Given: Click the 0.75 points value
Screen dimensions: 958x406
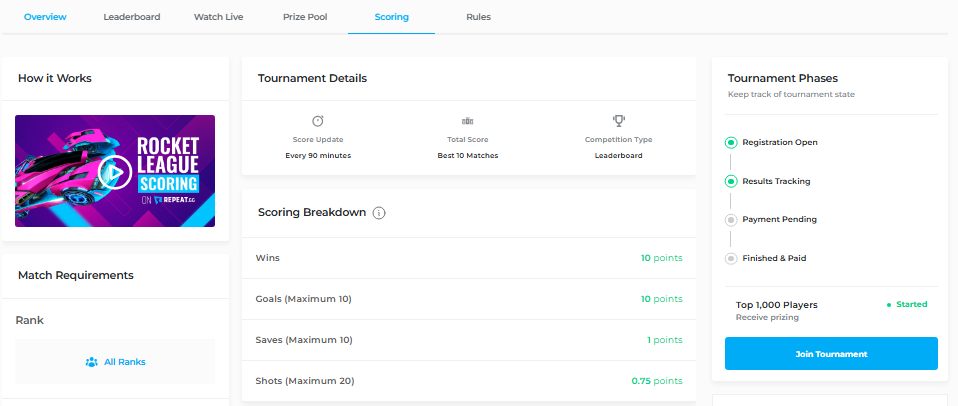Looking at the screenshot, I should [657, 381].
